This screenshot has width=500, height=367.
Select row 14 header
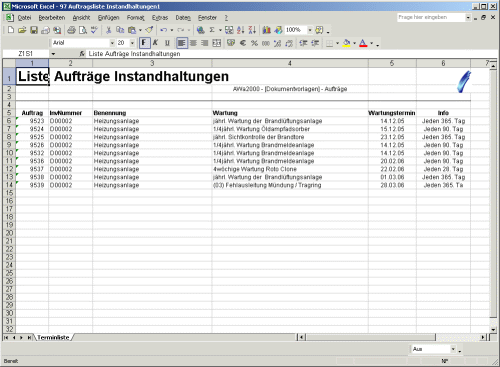click(x=9, y=185)
